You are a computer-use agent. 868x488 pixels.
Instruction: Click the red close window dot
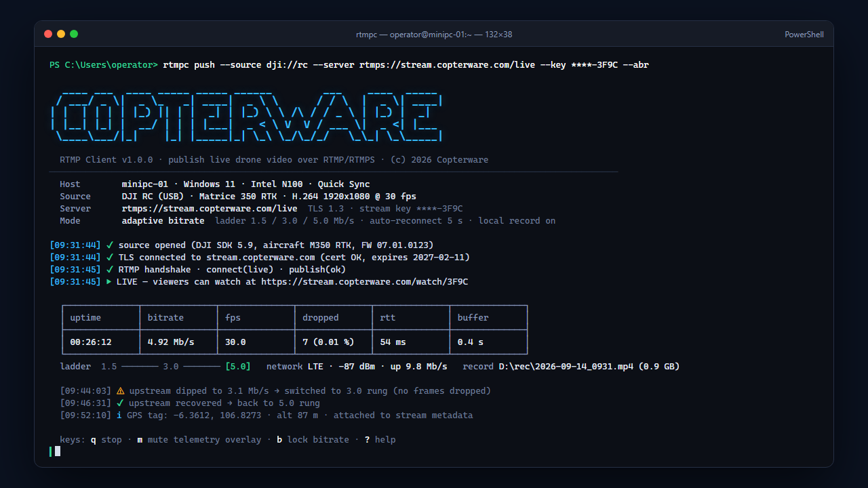pyautogui.click(x=48, y=34)
